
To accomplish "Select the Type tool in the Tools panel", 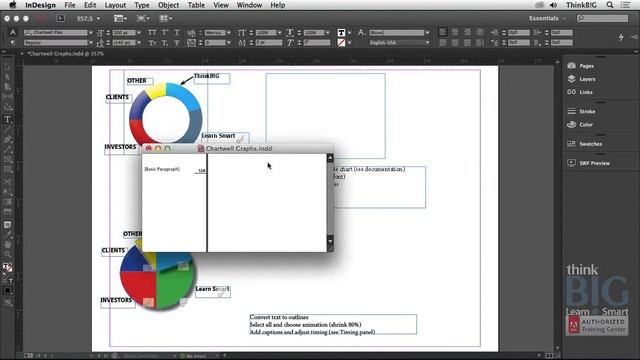I will [7, 120].
